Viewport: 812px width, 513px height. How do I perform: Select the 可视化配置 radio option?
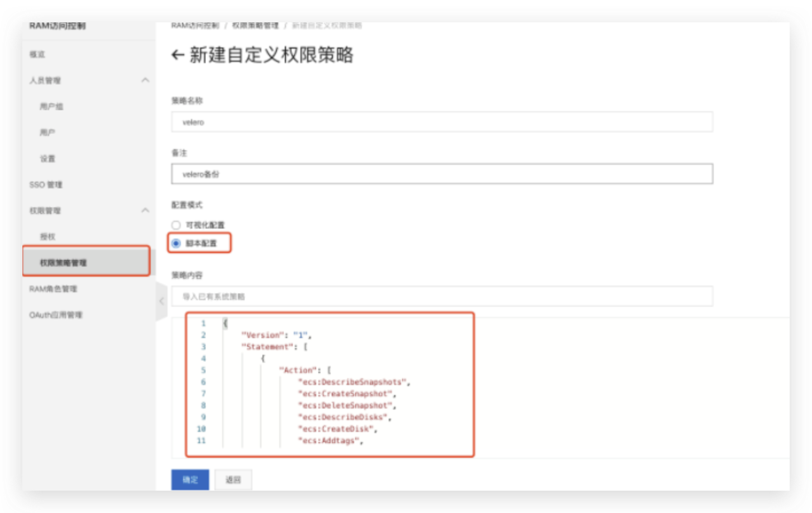pyautogui.click(x=176, y=225)
